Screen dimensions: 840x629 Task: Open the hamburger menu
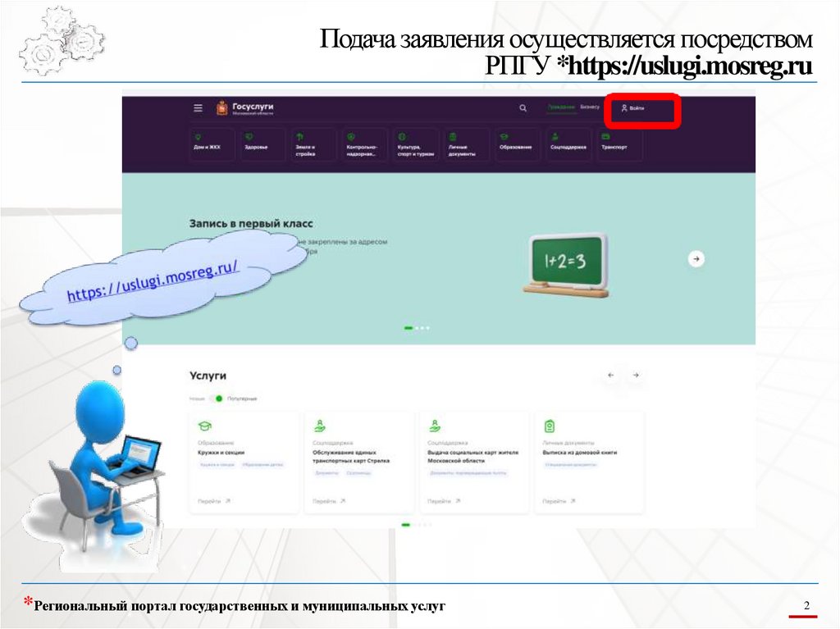(x=197, y=107)
